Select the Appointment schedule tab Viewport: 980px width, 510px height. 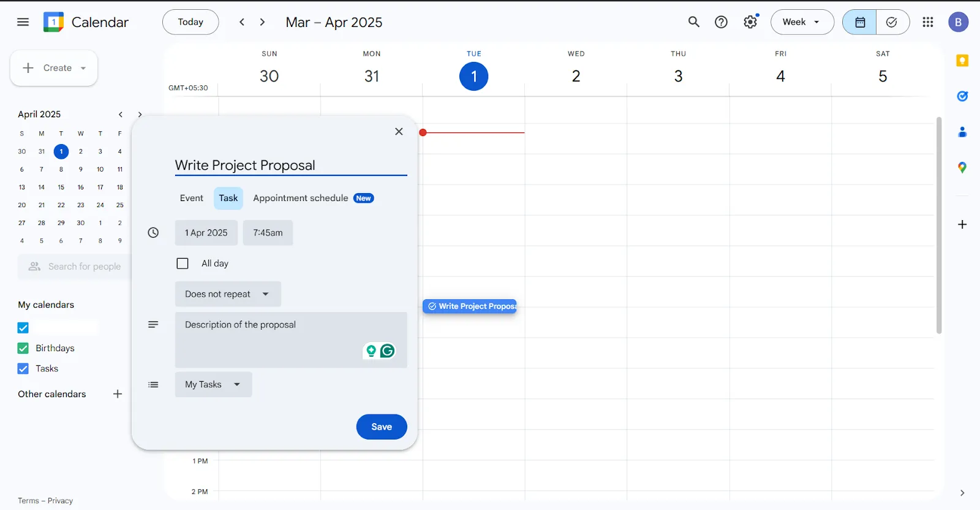313,198
